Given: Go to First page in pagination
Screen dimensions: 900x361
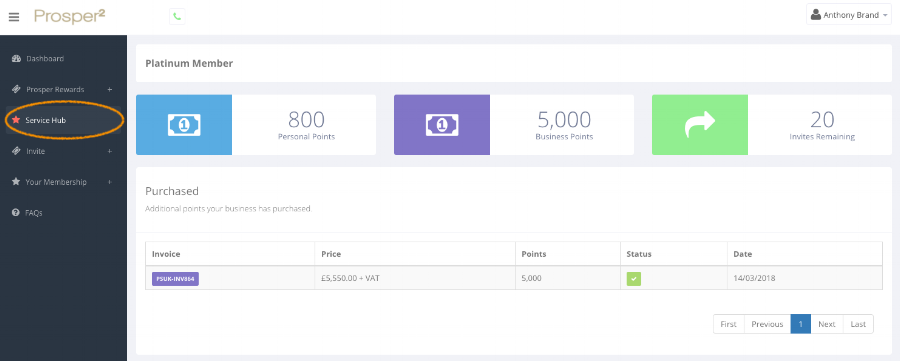Looking at the screenshot, I should pos(728,324).
